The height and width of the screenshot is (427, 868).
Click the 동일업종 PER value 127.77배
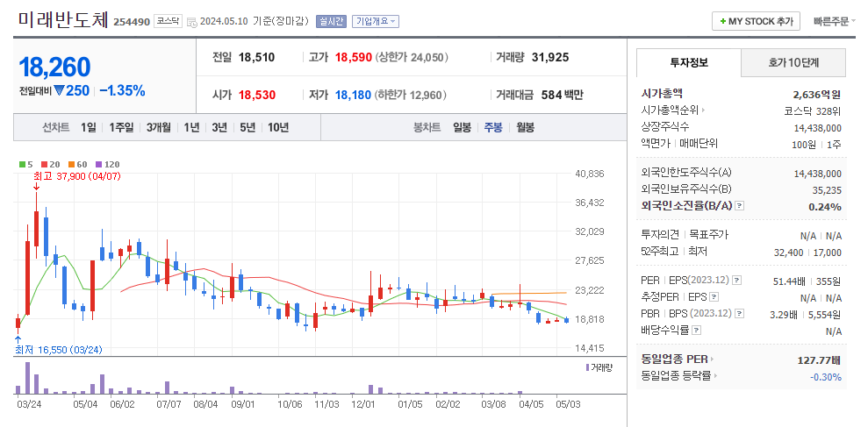(x=819, y=360)
